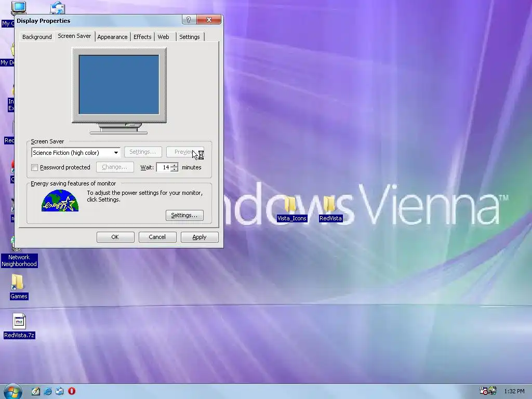Click the question mark help button in title bar
The height and width of the screenshot is (399, 532).
click(x=189, y=20)
